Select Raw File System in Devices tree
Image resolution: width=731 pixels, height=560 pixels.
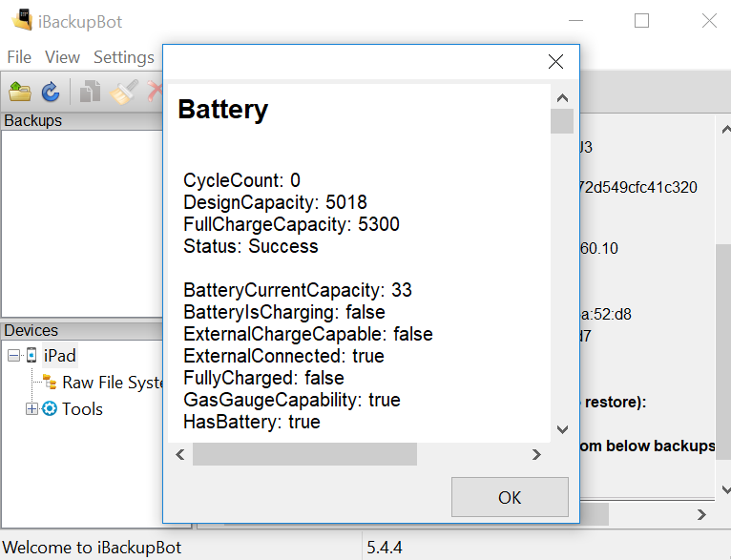113,383
